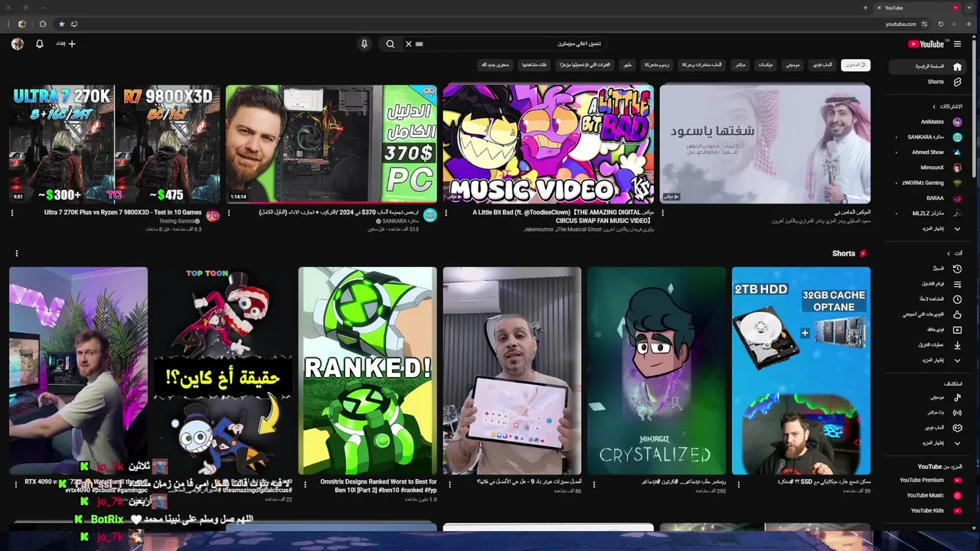
Task: Open Testing Games channel avatar under video
Action: tap(213, 217)
